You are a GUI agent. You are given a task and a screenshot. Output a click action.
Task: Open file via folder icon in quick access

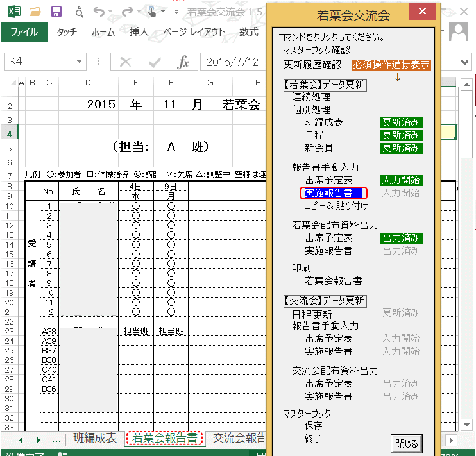click(x=35, y=12)
